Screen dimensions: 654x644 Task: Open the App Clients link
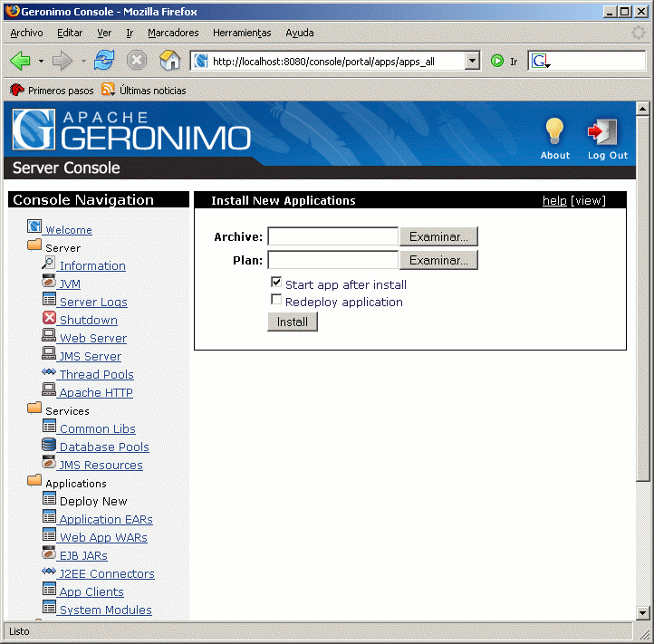tap(91, 591)
